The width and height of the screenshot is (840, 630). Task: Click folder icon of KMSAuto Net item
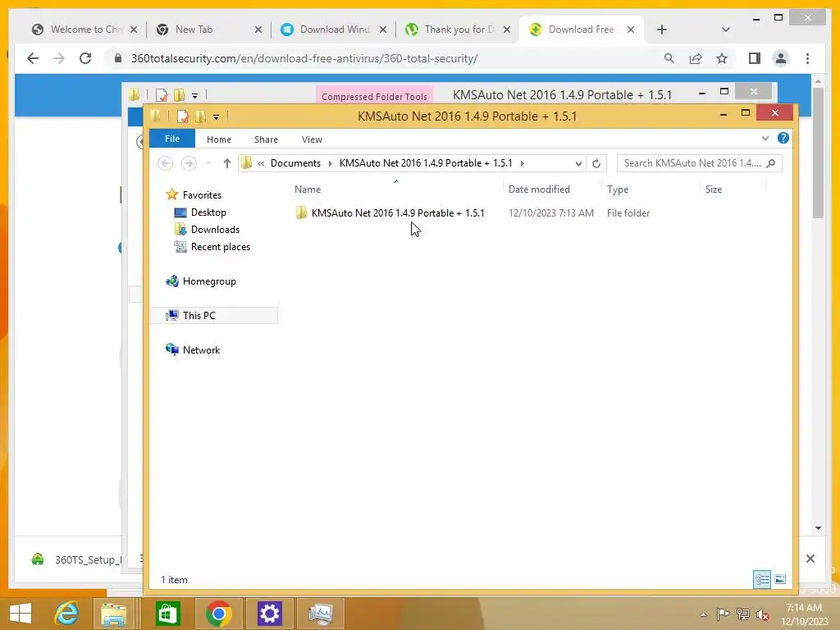(301, 212)
